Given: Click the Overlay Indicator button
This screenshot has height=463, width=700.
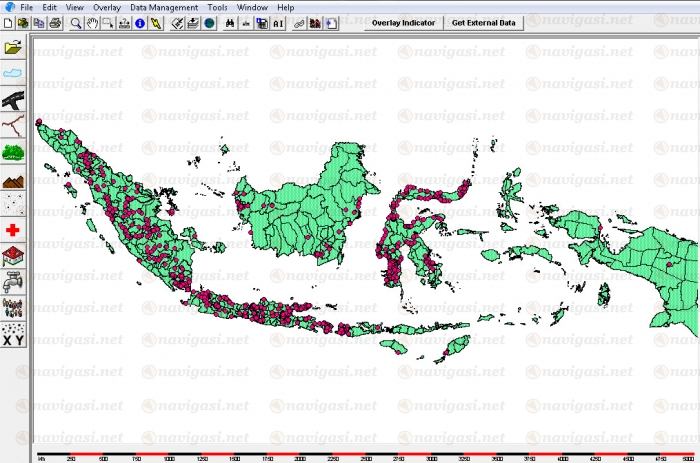Looking at the screenshot, I should point(403,22).
